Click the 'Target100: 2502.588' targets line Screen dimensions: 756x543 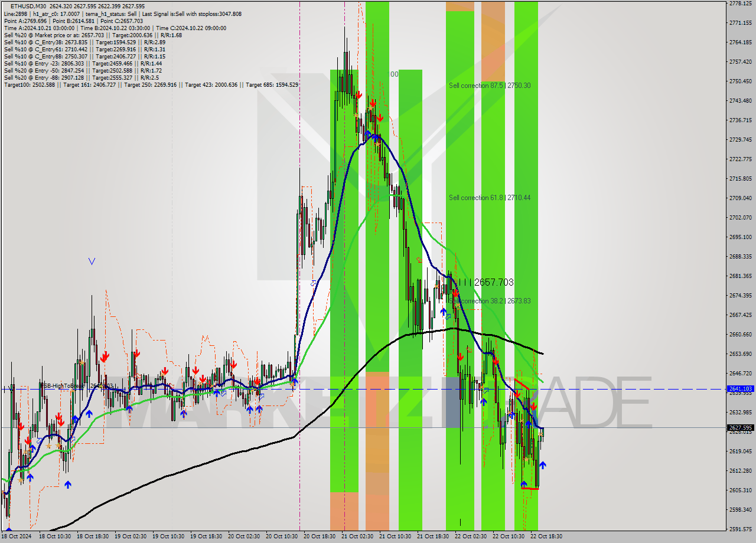tap(151, 84)
